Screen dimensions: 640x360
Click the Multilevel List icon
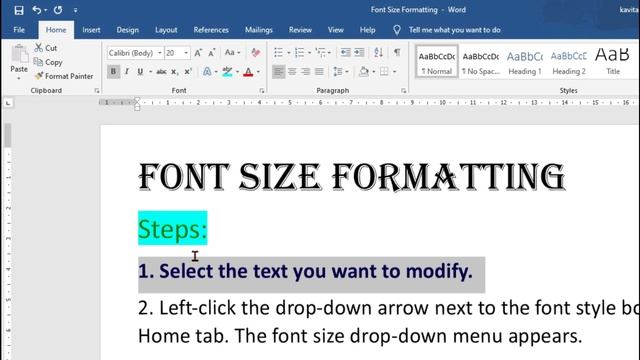click(320, 52)
